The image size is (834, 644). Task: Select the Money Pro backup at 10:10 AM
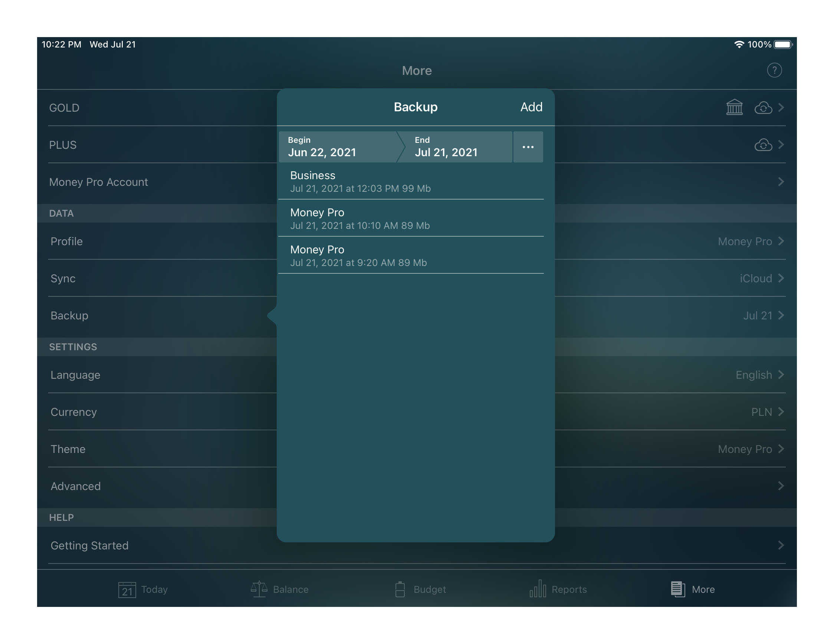point(415,218)
